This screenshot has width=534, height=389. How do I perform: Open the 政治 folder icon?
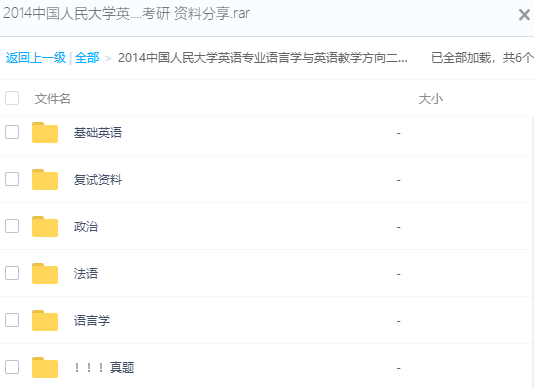45,227
